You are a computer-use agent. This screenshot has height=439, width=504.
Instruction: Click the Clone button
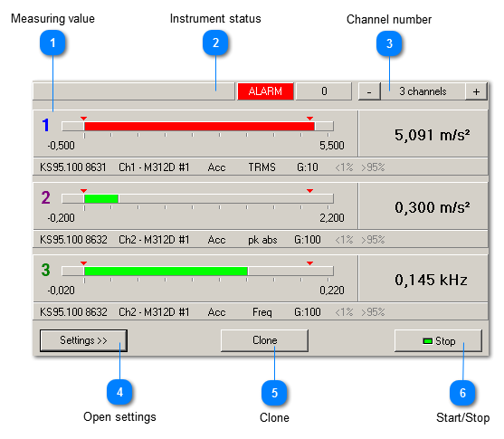click(264, 340)
